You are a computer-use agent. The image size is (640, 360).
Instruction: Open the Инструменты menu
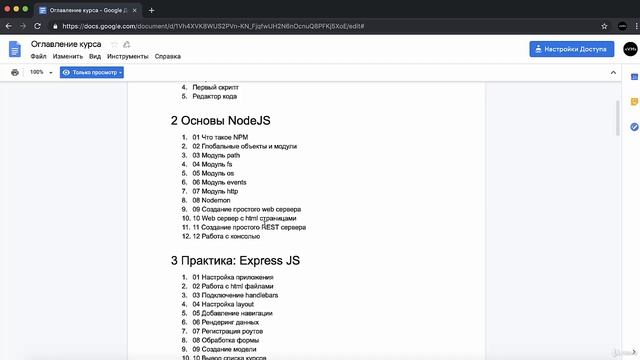(x=128, y=56)
